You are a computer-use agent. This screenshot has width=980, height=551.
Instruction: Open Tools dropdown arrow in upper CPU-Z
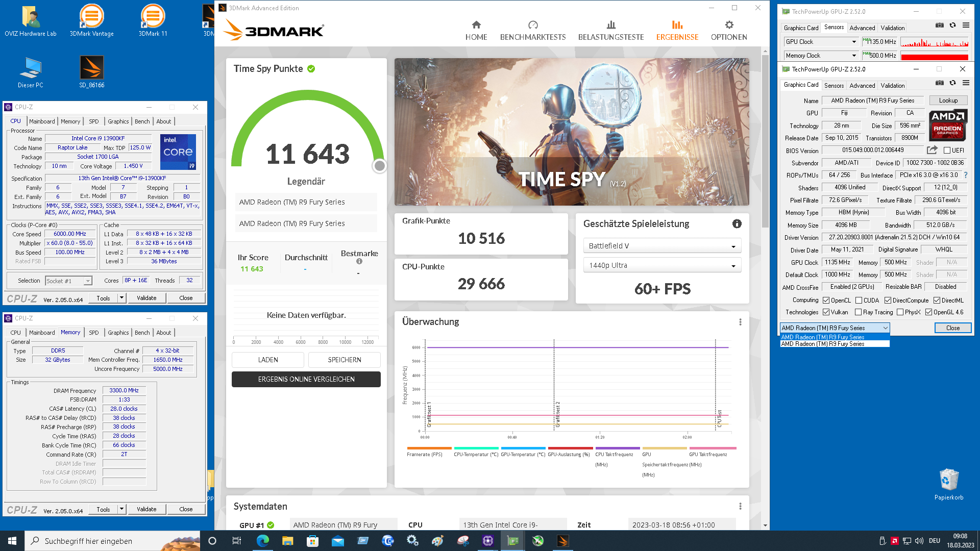click(x=121, y=298)
